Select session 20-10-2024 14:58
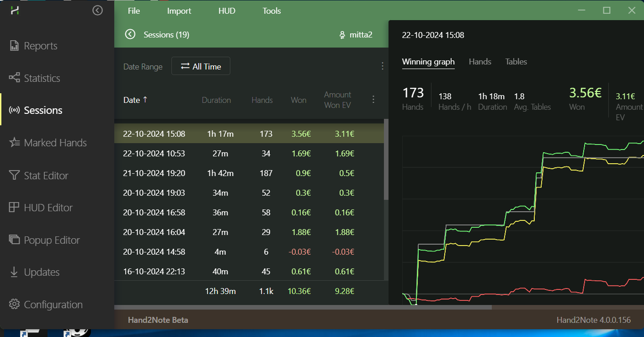The image size is (644, 337). pyautogui.click(x=249, y=252)
